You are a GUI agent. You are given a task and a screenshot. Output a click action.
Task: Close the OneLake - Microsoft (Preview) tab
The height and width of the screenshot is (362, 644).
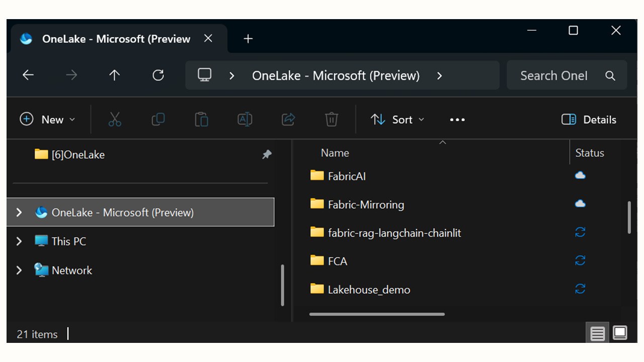pos(208,39)
